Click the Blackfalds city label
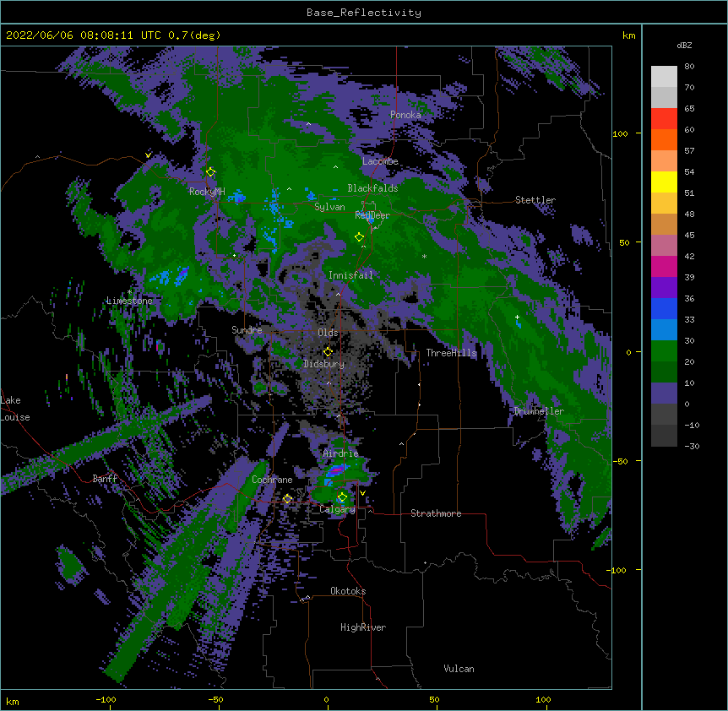Viewport: 728px width, 711px height. point(372,188)
